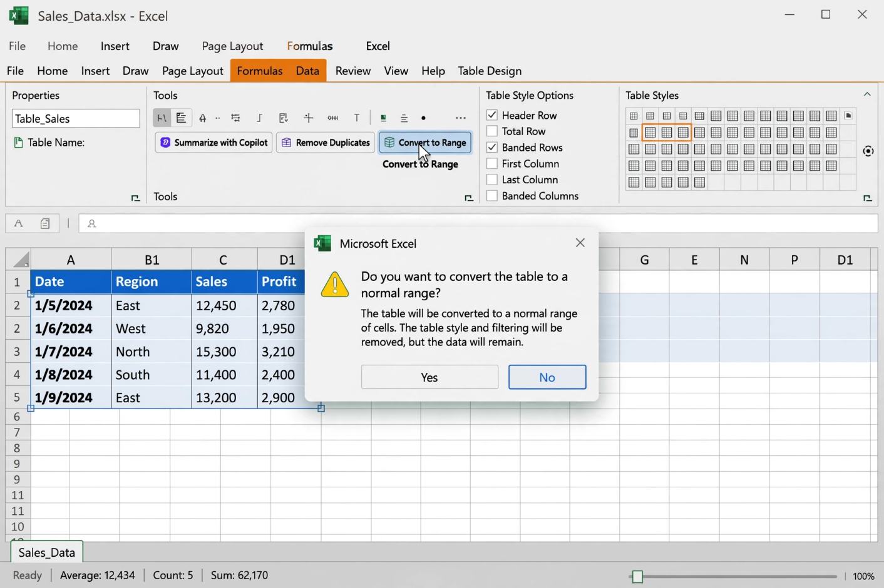This screenshot has height=588, width=884.
Task: Select the orange-highlighted table style thumbnail
Action: pos(667,133)
